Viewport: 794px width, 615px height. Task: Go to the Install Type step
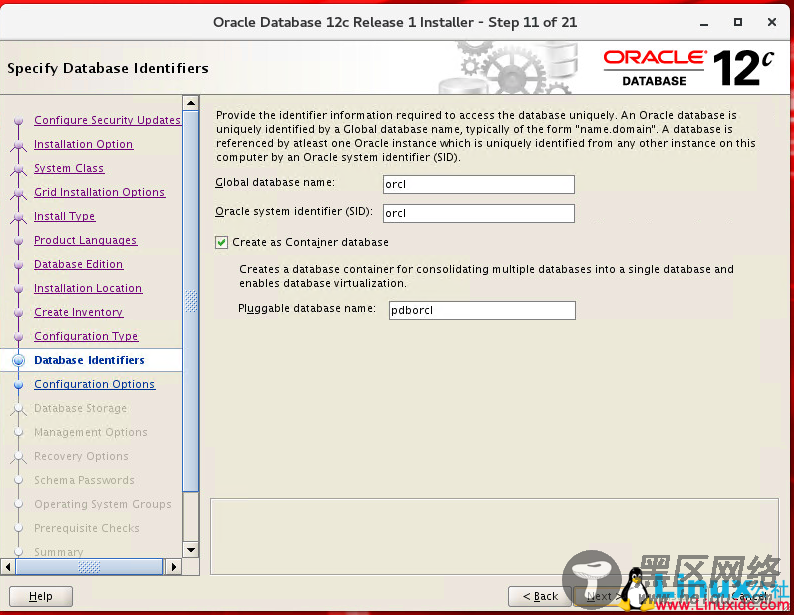coord(64,216)
